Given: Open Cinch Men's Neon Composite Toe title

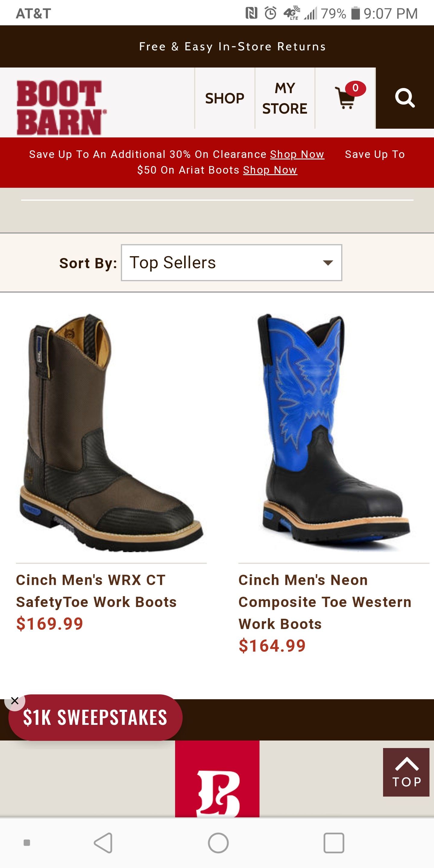Looking at the screenshot, I should click(x=325, y=602).
